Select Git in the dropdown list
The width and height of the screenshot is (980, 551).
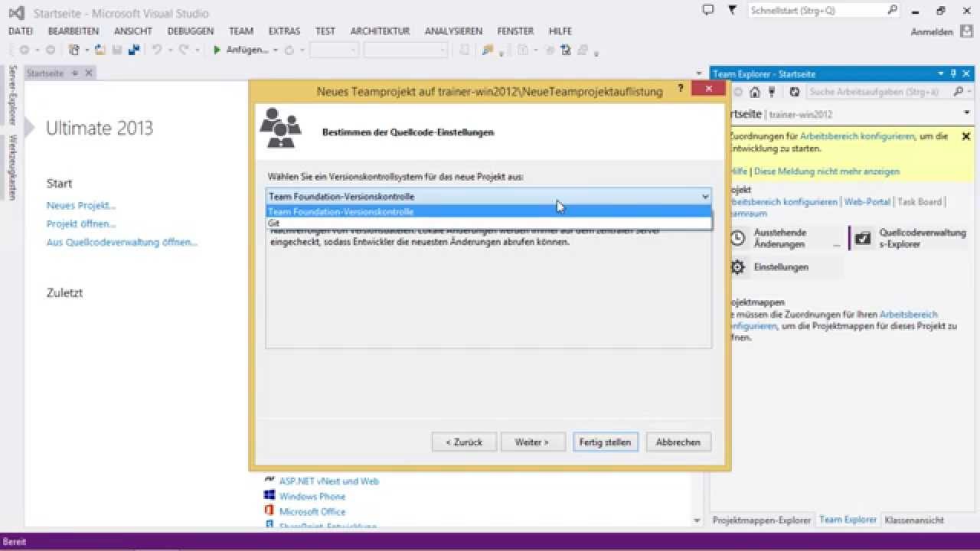(x=488, y=223)
